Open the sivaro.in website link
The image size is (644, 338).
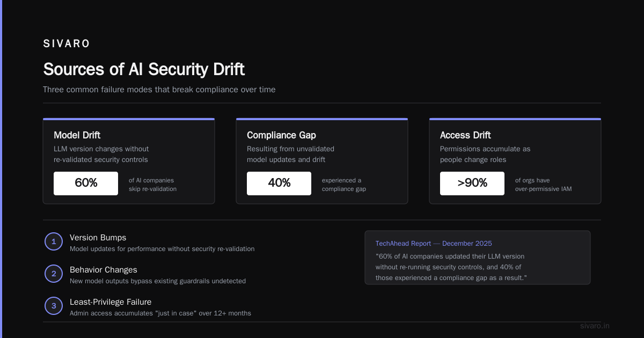point(595,326)
